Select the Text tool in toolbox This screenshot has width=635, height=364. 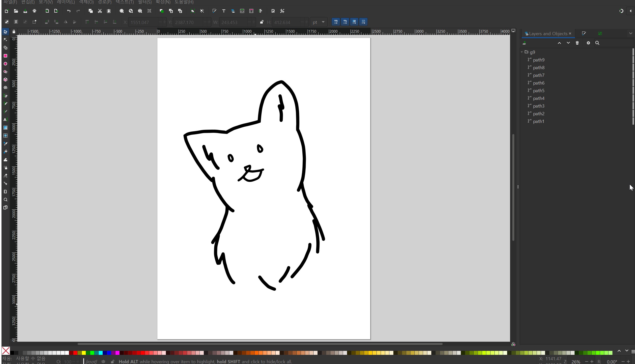(5, 120)
